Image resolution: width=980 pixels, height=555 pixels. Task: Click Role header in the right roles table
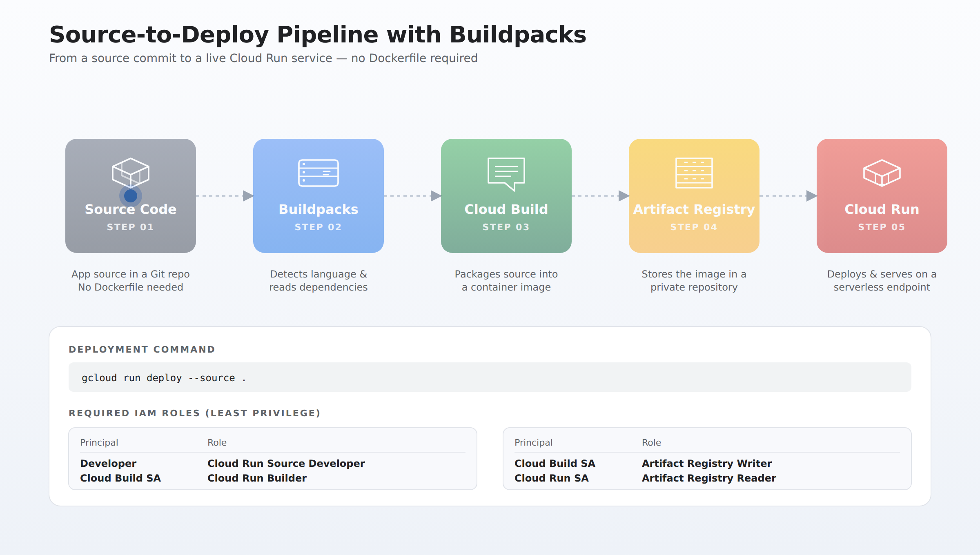[x=651, y=443]
